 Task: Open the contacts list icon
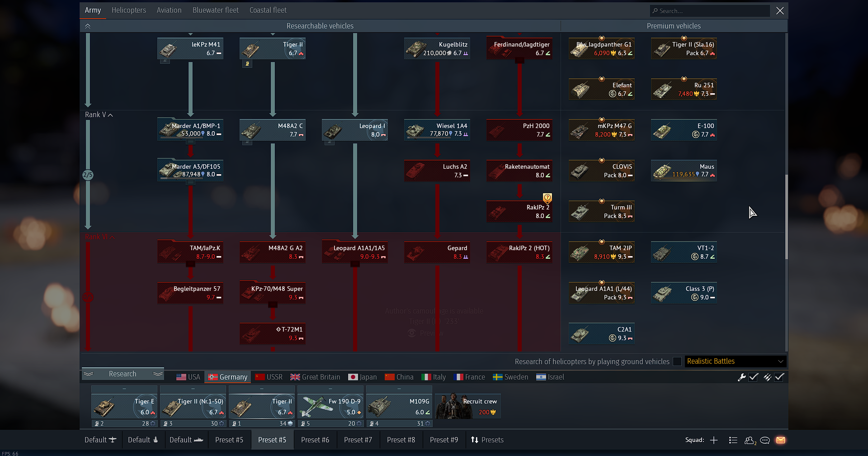[x=750, y=440]
